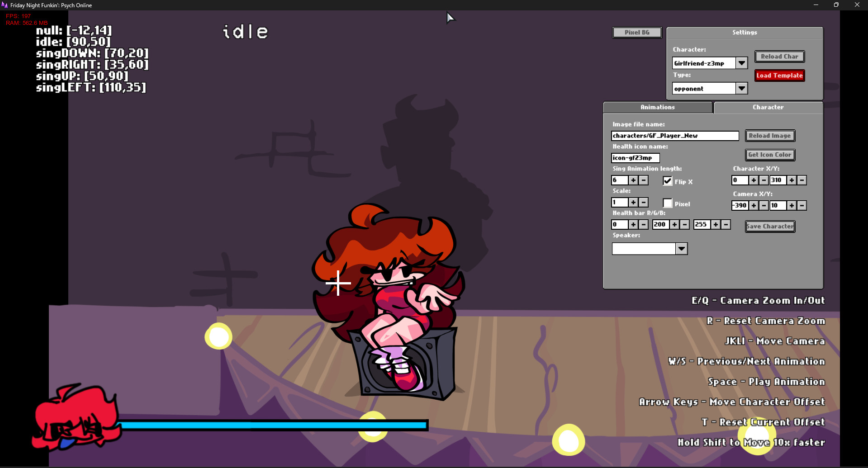
Task: Increase Health bar red value
Action: (633, 224)
